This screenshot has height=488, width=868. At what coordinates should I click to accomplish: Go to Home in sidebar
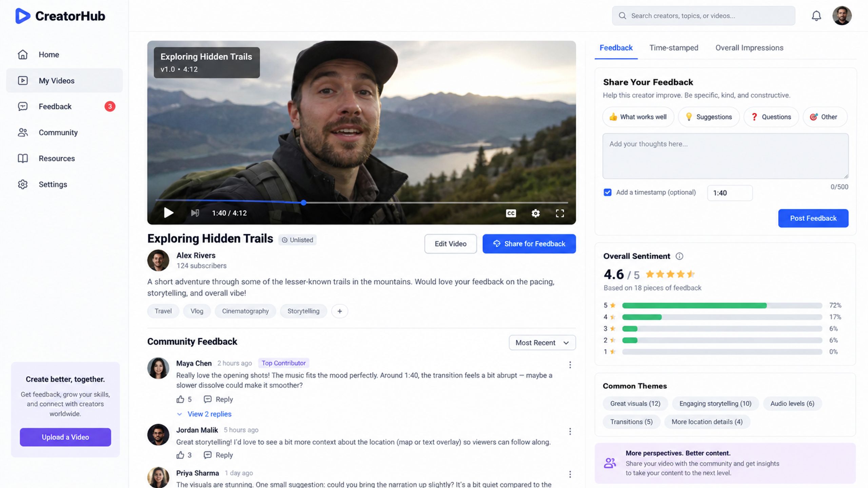[x=64, y=55]
